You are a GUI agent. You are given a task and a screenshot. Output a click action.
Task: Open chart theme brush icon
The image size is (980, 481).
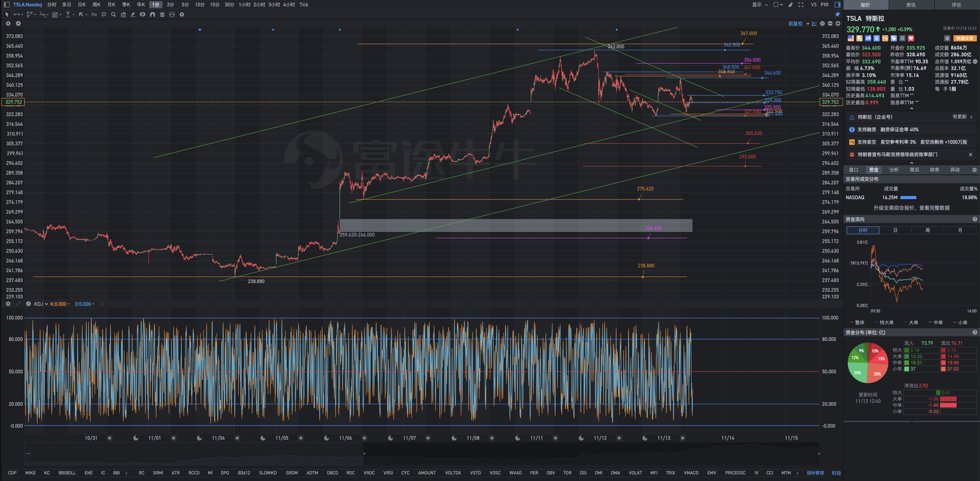[790, 5]
